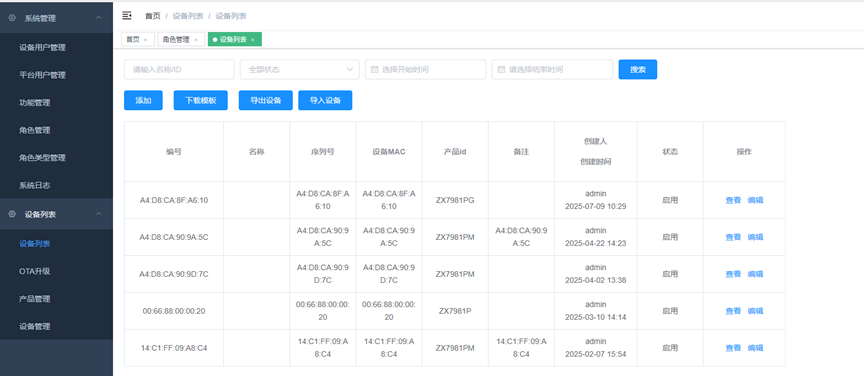Click the 设备列表 menu gear icon
Screen dimensions: 864x376
click(x=12, y=214)
